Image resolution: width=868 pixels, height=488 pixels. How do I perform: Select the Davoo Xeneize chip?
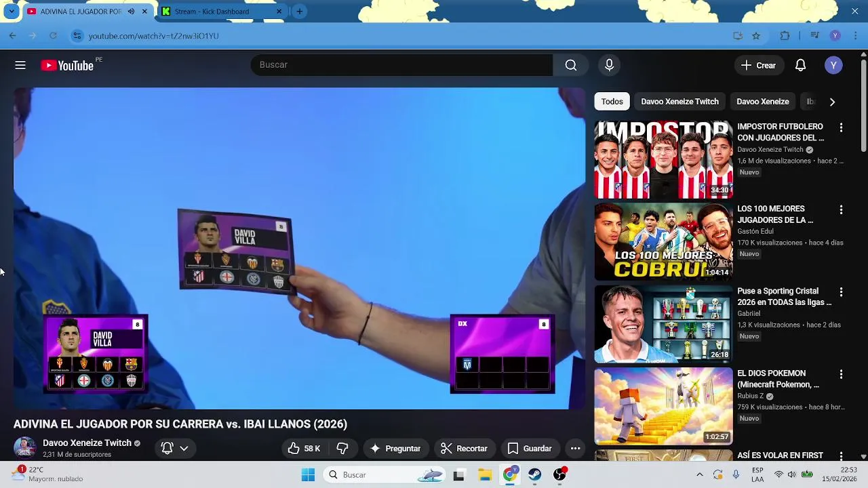763,102
